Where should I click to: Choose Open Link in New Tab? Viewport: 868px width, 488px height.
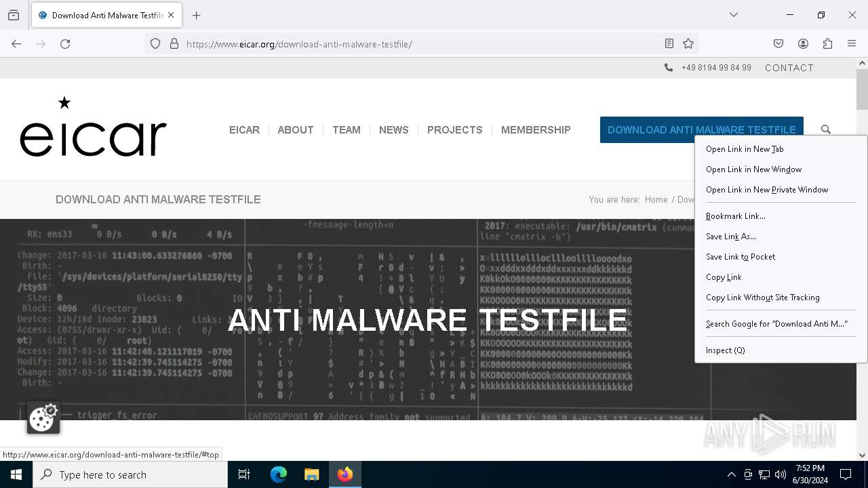pyautogui.click(x=781, y=149)
